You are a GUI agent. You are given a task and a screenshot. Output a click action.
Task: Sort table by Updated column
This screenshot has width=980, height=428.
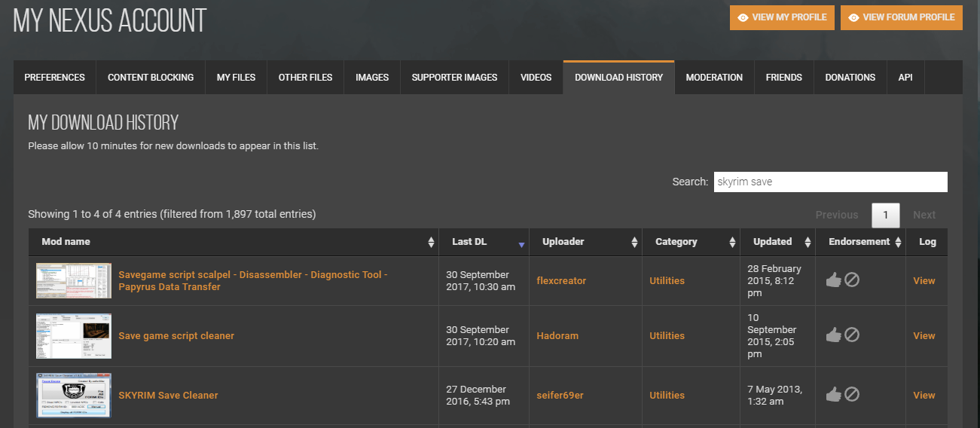pyautogui.click(x=779, y=242)
